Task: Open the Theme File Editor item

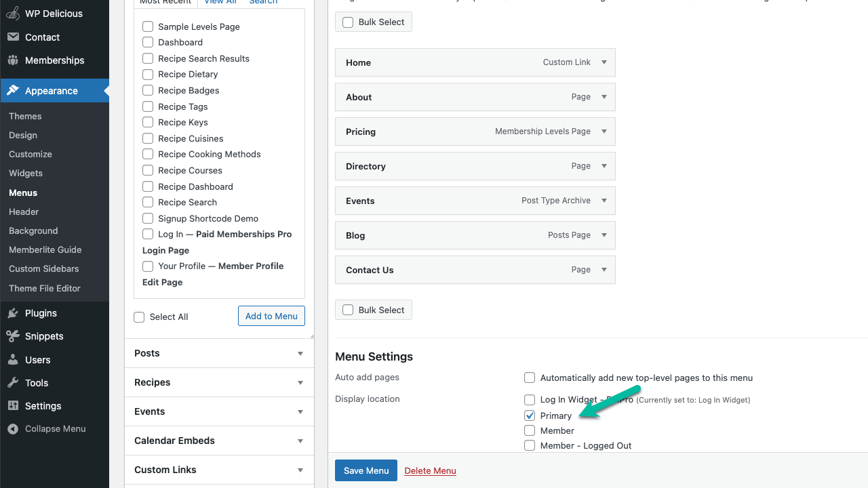Action: coord(45,288)
